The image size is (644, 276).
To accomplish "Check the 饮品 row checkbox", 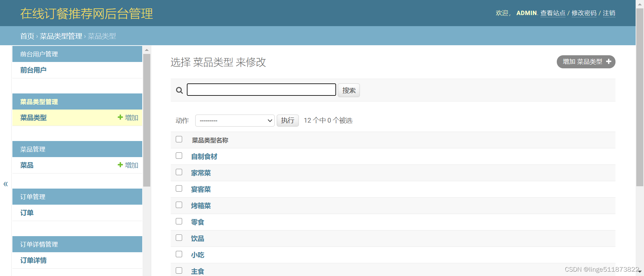I will [x=179, y=238].
